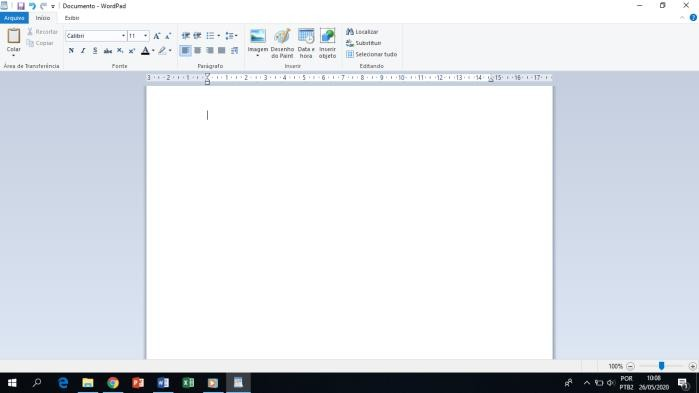Open the Windows Start menu

pyautogui.click(x=12, y=383)
